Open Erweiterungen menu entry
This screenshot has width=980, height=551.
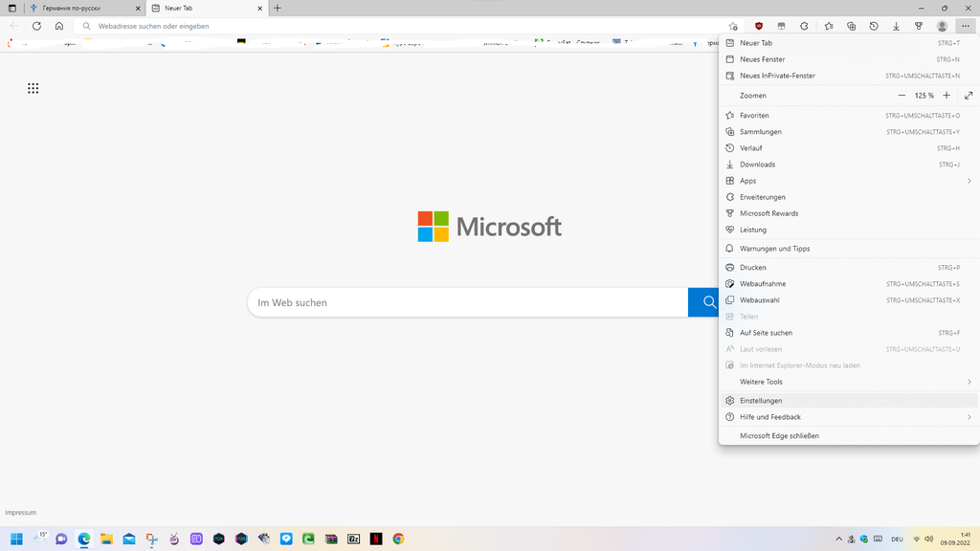(849, 197)
